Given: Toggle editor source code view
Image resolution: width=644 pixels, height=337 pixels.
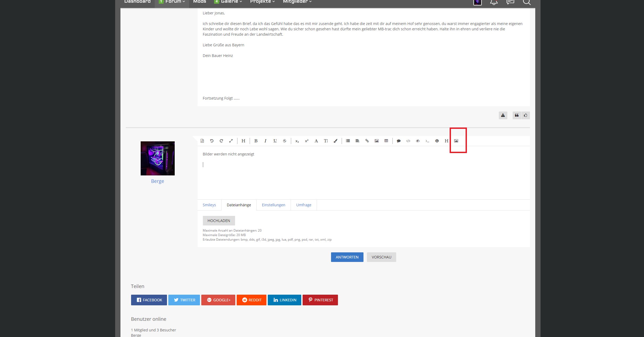Looking at the screenshot, I should pos(202,141).
